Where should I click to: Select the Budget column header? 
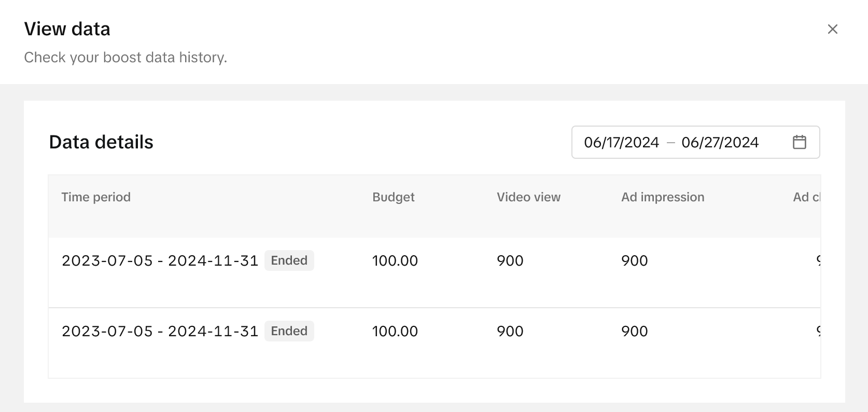coord(393,197)
